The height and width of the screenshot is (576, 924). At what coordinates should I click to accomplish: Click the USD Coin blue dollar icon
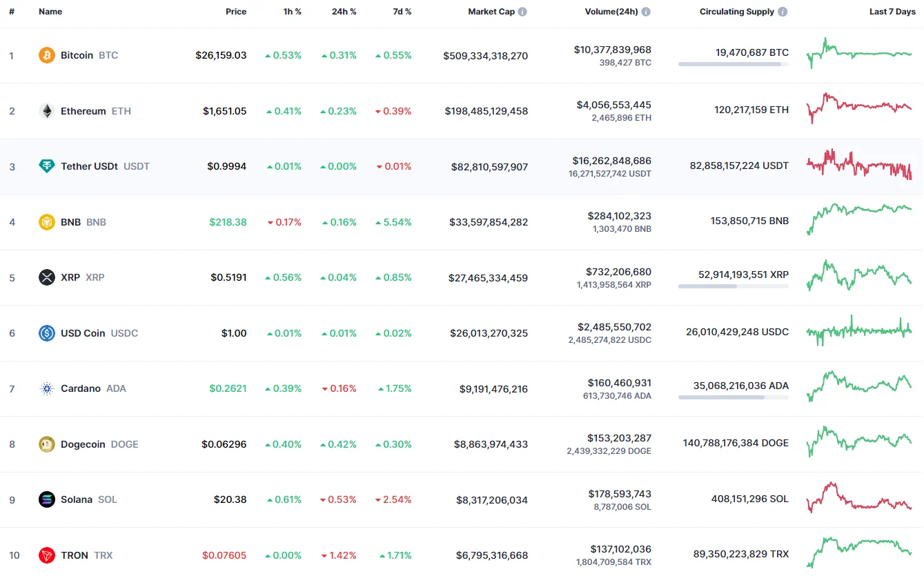point(46,332)
